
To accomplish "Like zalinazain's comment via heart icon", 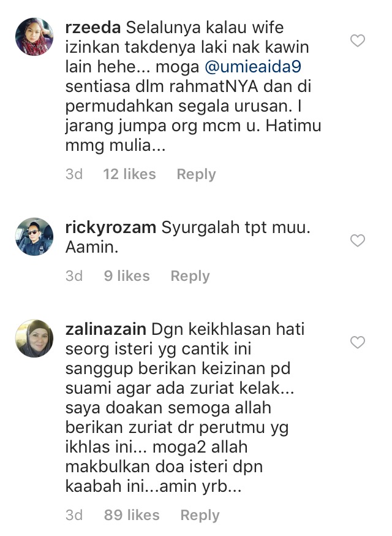I will point(358,342).
